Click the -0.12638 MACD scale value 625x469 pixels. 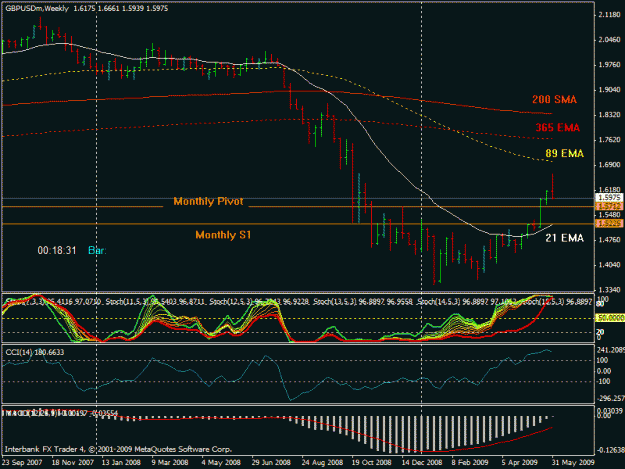click(x=610, y=450)
